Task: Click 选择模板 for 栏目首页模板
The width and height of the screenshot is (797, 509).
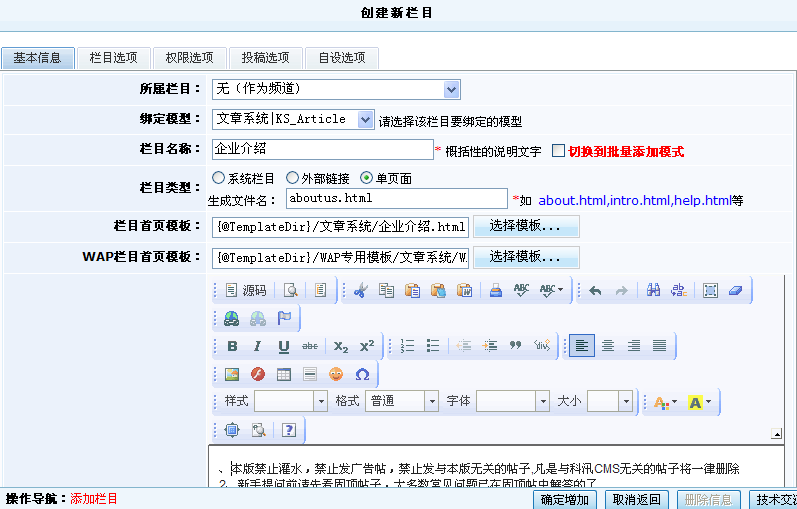Action: click(x=526, y=226)
